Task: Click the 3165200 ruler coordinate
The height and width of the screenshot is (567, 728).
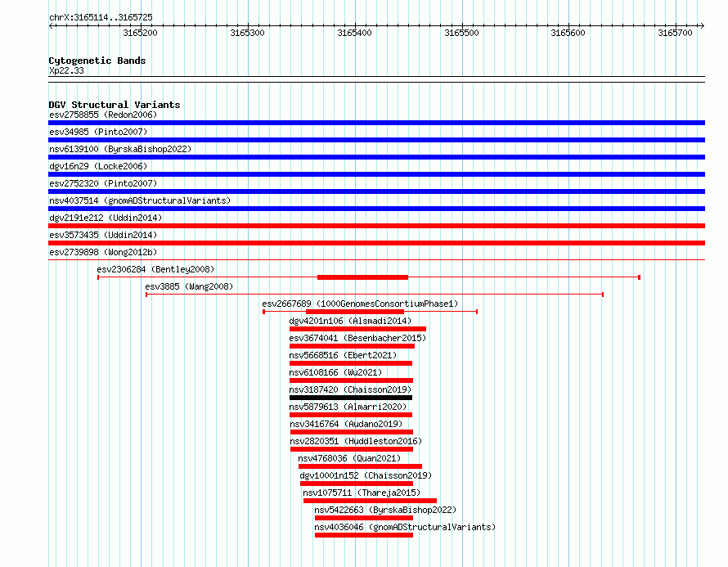Action: tap(140, 33)
